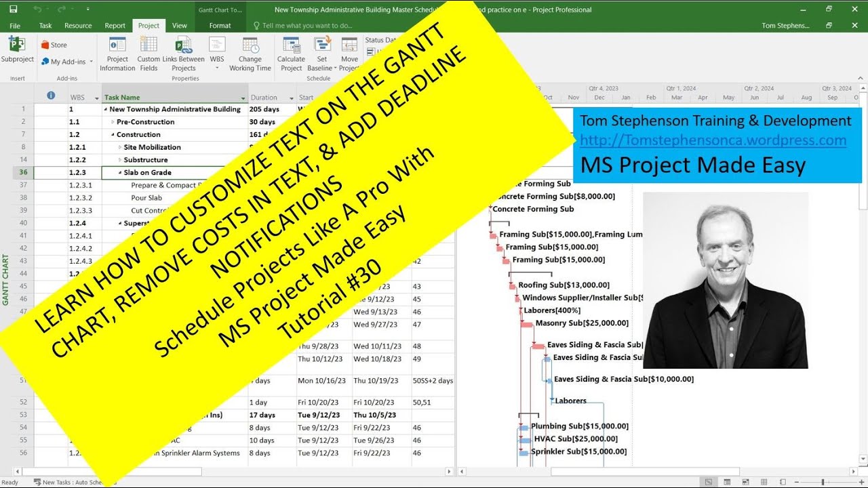The image size is (868, 488).
Task: Open Set Baseline dropdown
Action: [x=321, y=54]
